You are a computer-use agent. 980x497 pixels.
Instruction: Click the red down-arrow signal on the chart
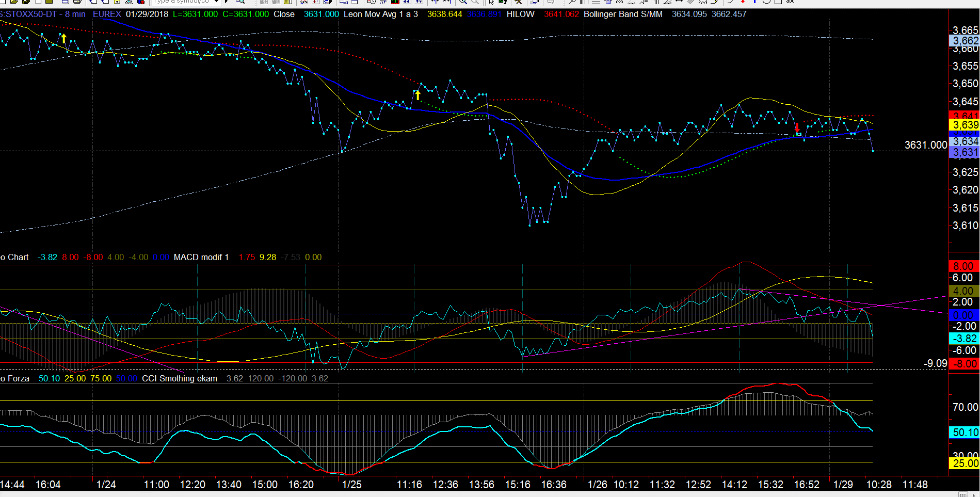[x=797, y=127]
